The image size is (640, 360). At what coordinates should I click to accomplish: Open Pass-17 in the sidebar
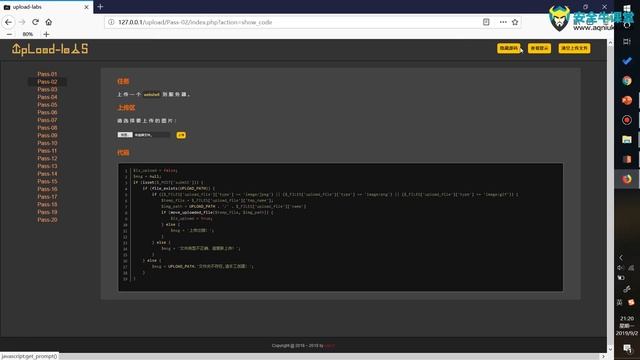[x=47, y=197]
